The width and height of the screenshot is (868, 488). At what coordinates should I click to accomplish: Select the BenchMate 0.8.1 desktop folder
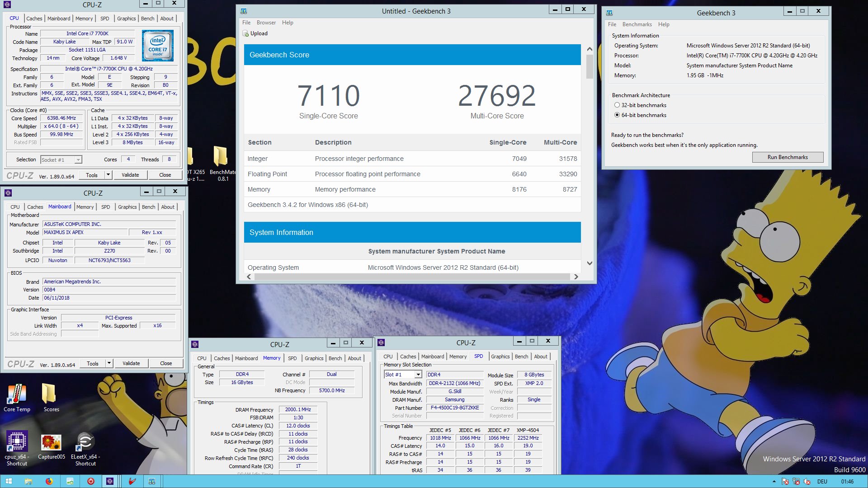tap(222, 164)
